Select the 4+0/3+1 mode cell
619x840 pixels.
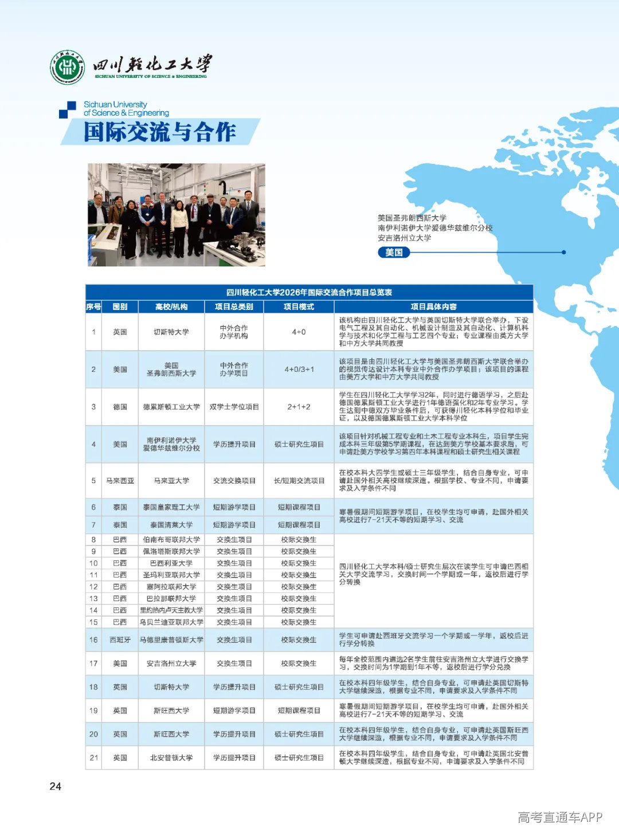(299, 370)
